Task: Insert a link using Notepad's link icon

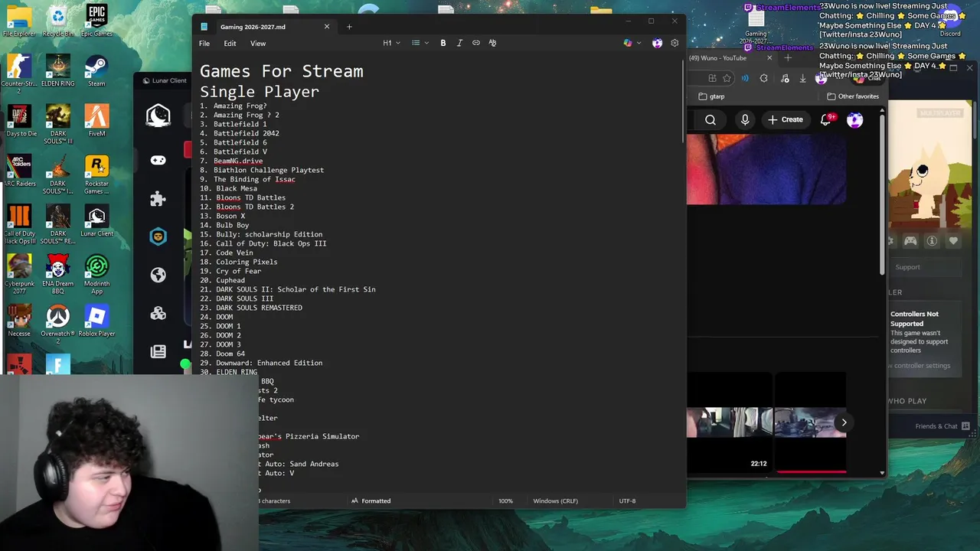Action: click(476, 43)
